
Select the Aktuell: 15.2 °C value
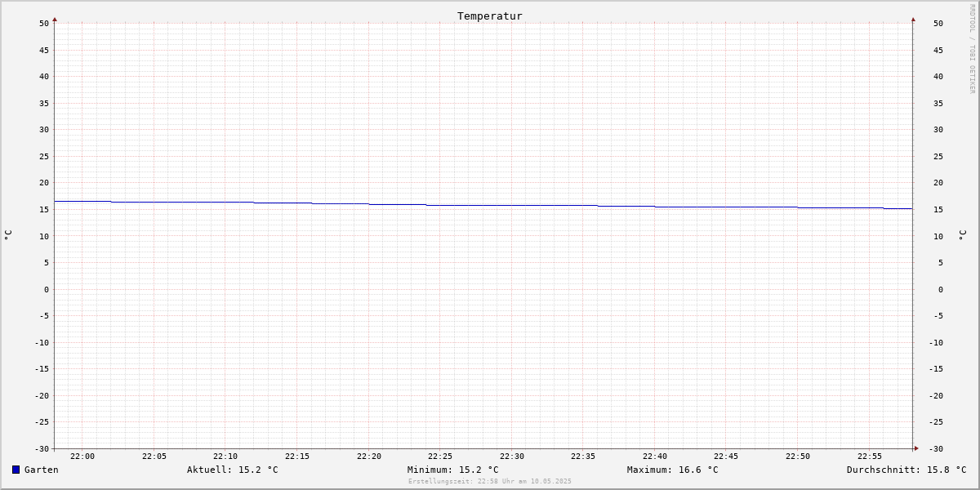coord(233,470)
